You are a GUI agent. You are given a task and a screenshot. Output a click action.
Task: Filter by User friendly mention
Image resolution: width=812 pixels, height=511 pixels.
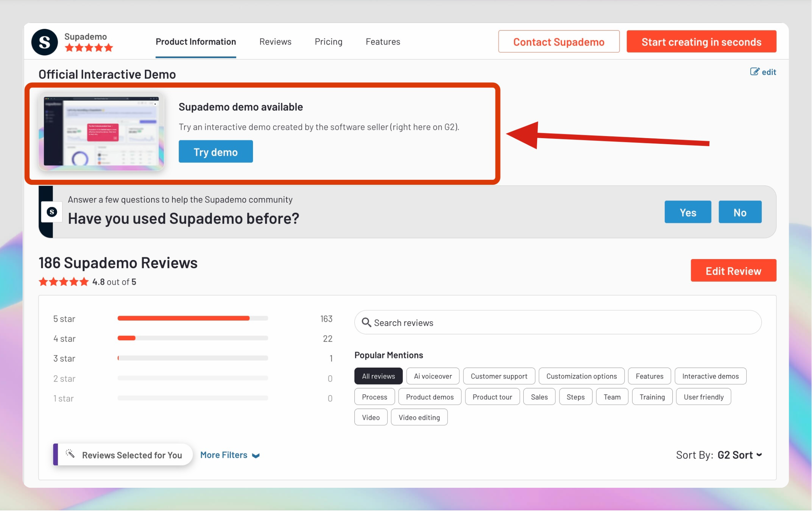click(704, 397)
